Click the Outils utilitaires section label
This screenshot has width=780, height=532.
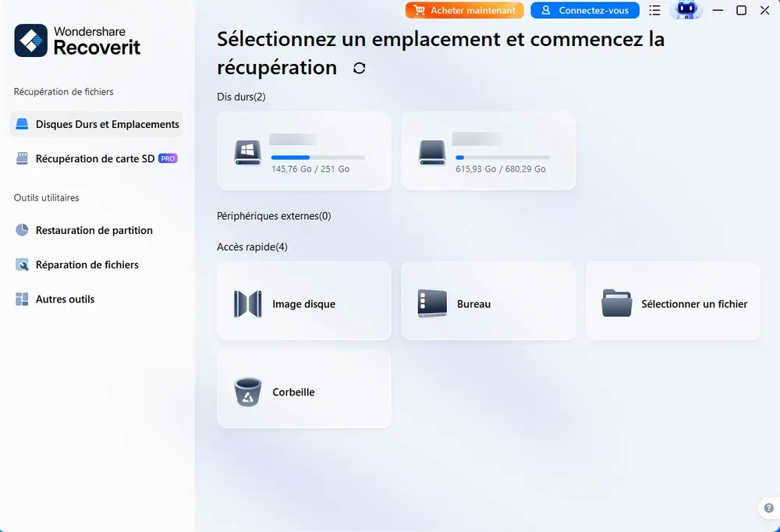tap(46, 197)
